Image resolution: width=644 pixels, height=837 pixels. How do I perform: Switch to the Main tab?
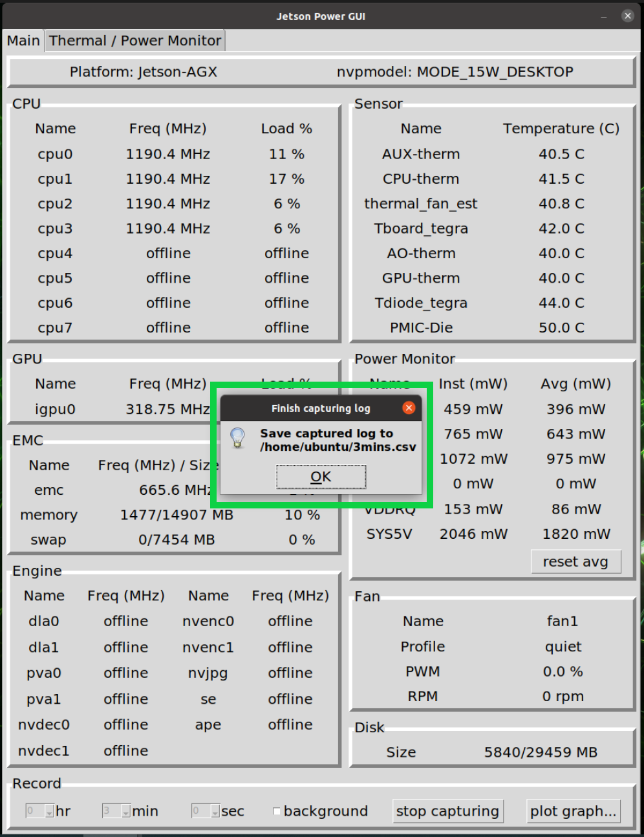pos(23,41)
